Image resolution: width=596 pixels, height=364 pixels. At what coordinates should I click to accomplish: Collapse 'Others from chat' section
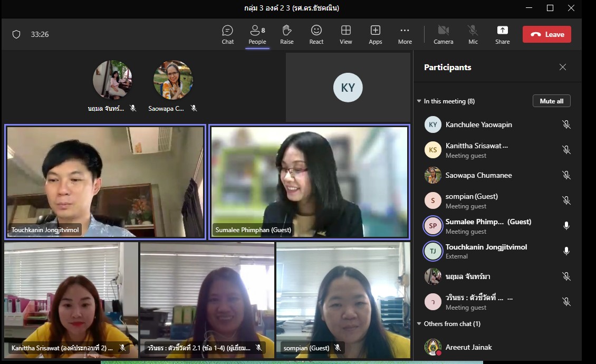click(419, 324)
